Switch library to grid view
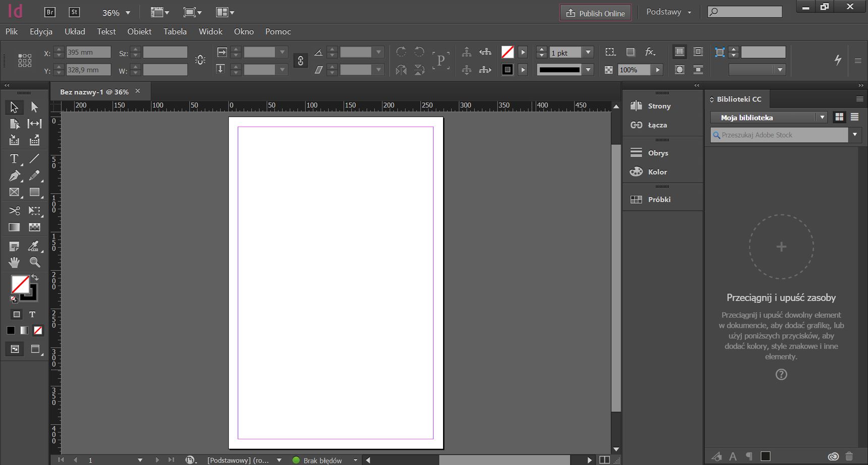868x465 pixels. point(839,117)
